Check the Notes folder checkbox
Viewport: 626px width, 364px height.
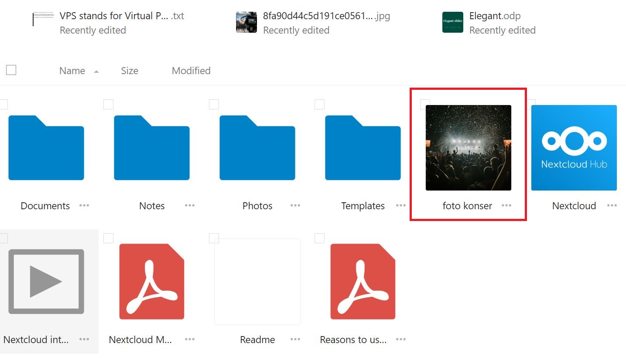click(109, 104)
